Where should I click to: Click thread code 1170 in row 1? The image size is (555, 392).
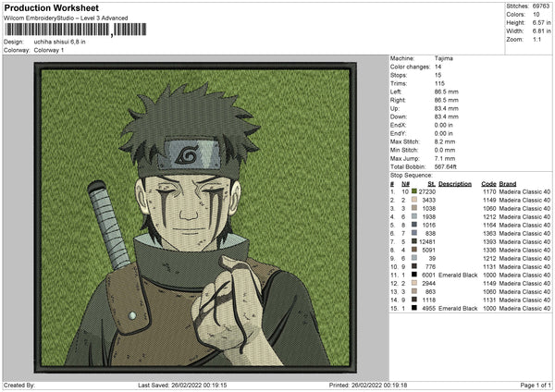(x=489, y=191)
